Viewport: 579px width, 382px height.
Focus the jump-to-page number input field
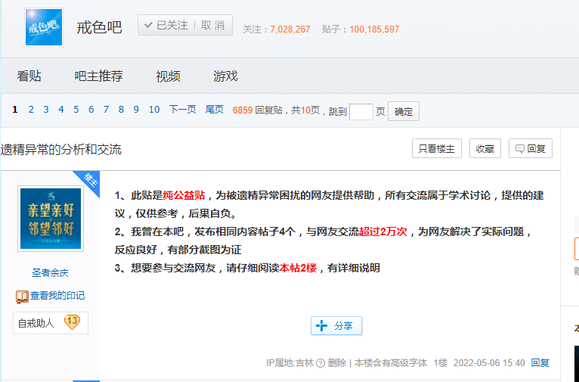361,111
